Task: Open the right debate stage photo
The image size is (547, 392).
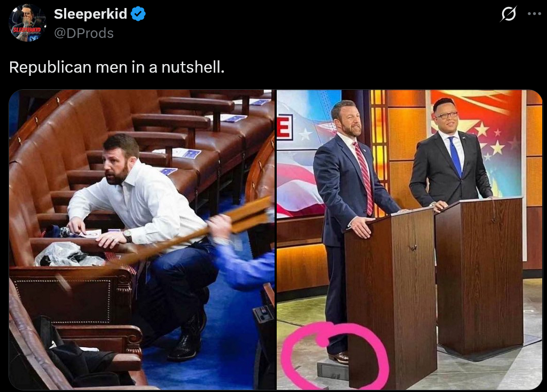Action: click(410, 240)
